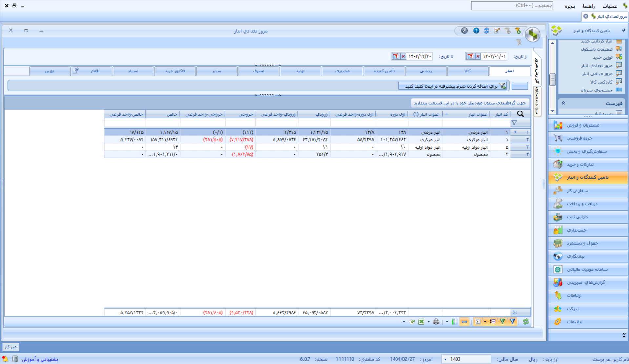629x364 pixels.
Task: Open the عملیات menu
Action: (x=610, y=6)
